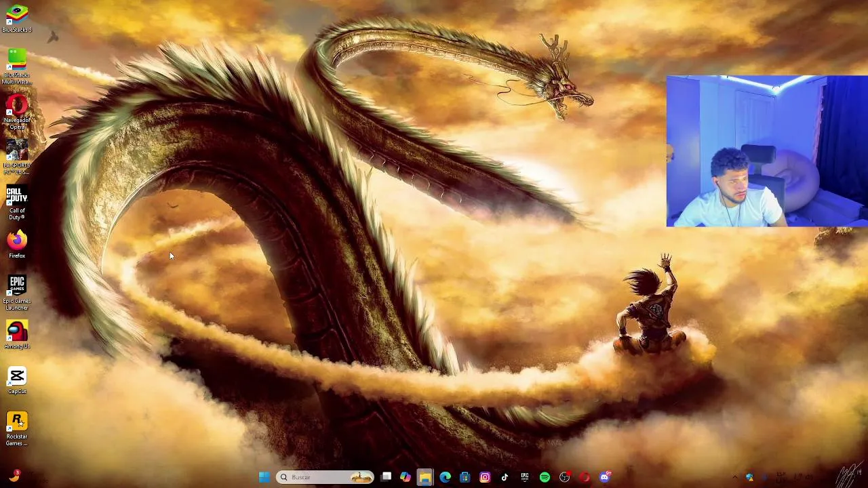Open File Explorer in taskbar
The width and height of the screenshot is (868, 488).
pyautogui.click(x=425, y=477)
